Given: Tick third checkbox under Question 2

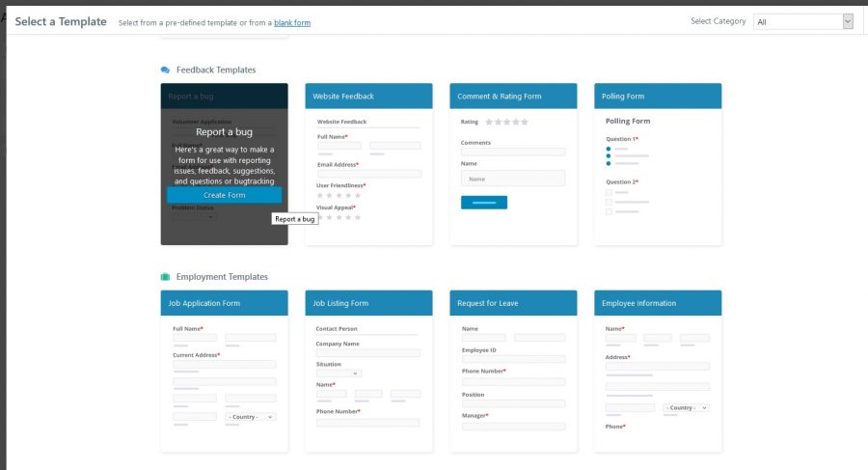Looking at the screenshot, I should (x=609, y=211).
